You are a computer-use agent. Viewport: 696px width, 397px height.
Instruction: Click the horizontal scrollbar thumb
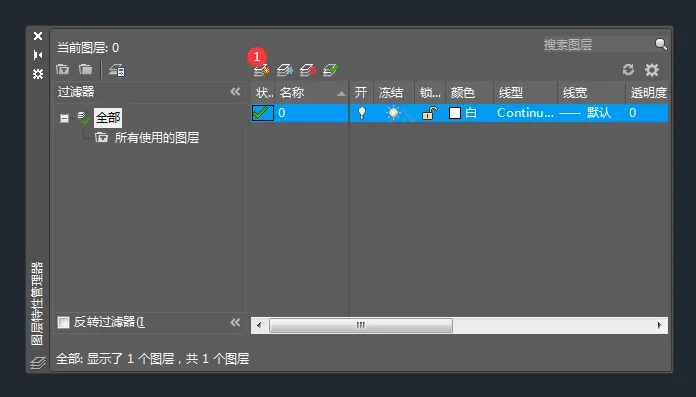pyautogui.click(x=361, y=326)
